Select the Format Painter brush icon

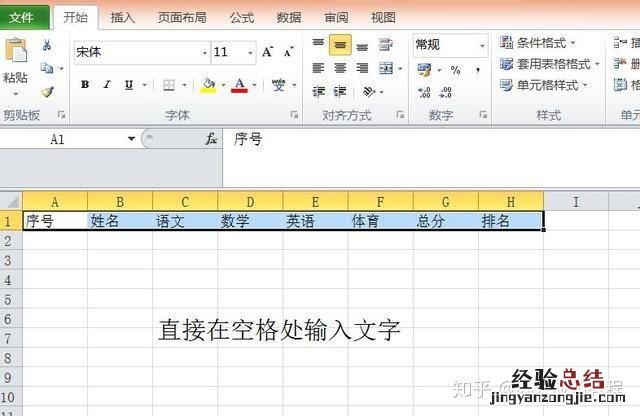47,91
